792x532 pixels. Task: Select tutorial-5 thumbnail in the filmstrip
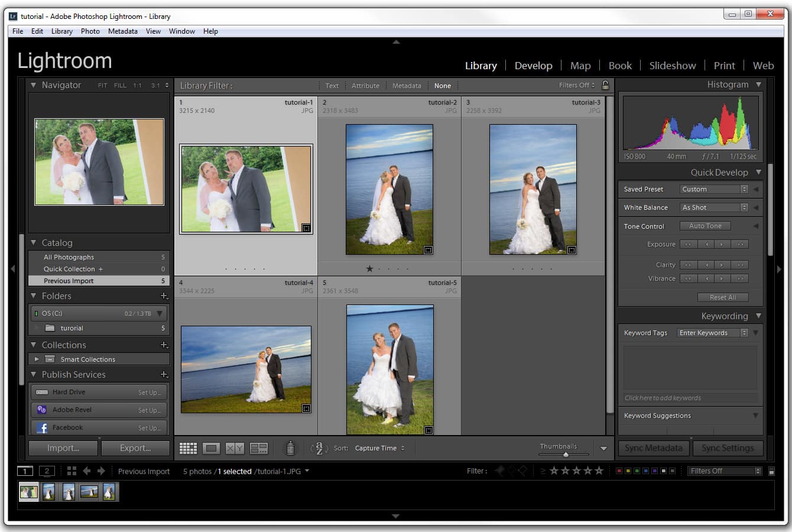pos(109,491)
